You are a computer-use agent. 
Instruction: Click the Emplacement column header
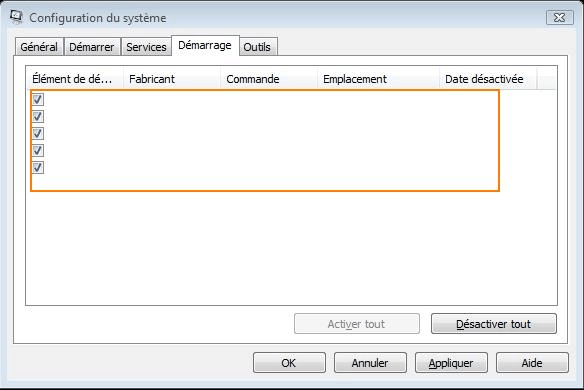[378, 79]
